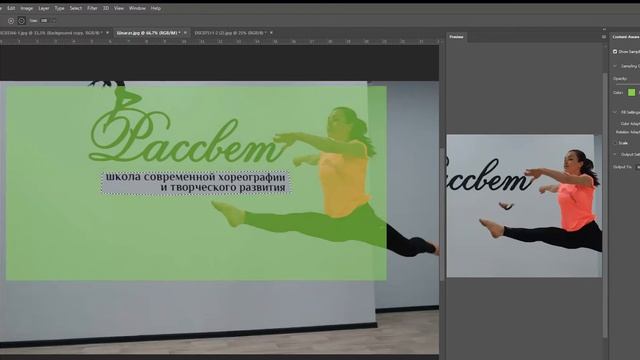
Task: Close the Background copy document tab
Action: pos(108,33)
